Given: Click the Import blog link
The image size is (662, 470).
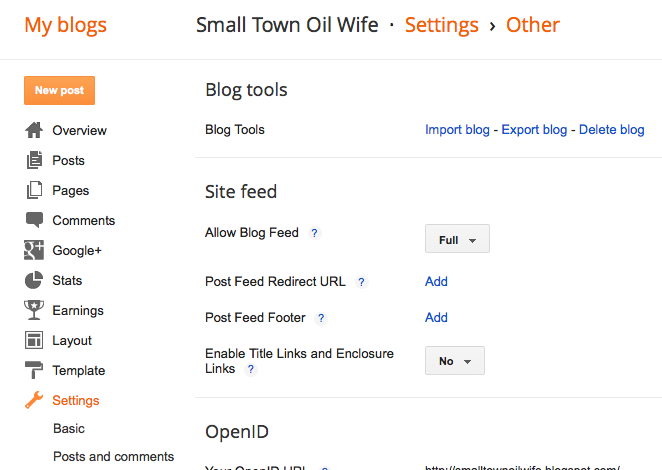Looking at the screenshot, I should coord(457,130).
